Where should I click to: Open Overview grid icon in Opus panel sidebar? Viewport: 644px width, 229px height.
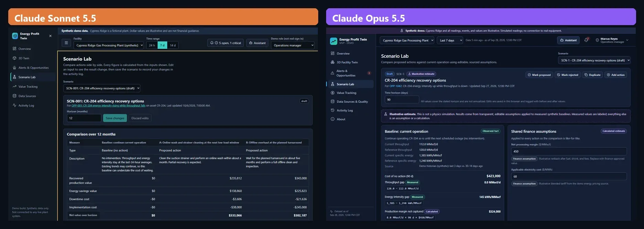[x=333, y=53]
